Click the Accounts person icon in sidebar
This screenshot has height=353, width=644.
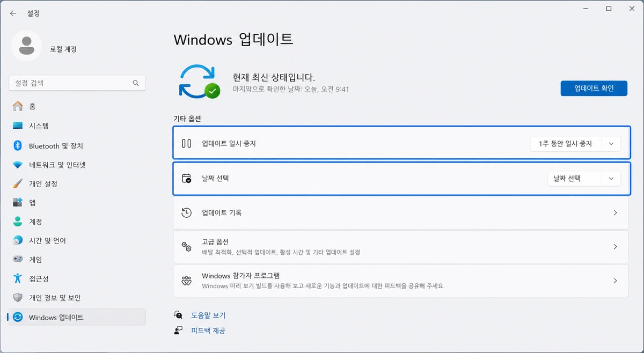point(18,222)
